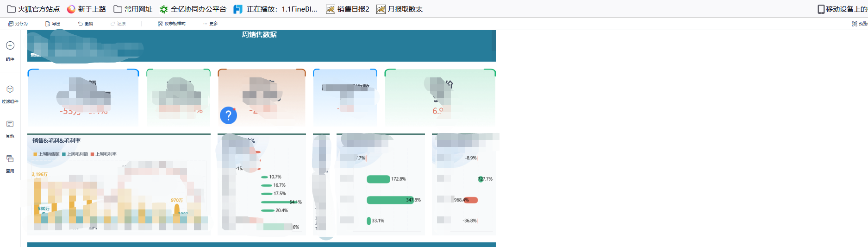Open the 复用 reuse icon

click(x=10, y=158)
